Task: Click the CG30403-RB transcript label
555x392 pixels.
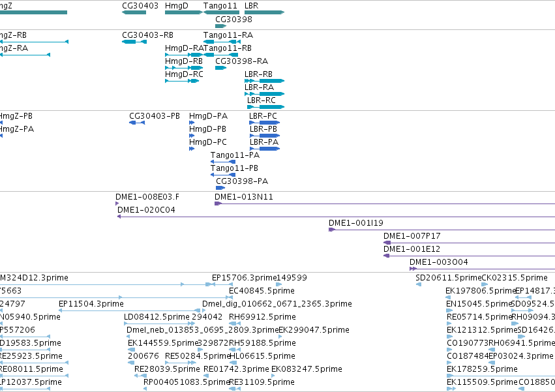Action: 147,35
